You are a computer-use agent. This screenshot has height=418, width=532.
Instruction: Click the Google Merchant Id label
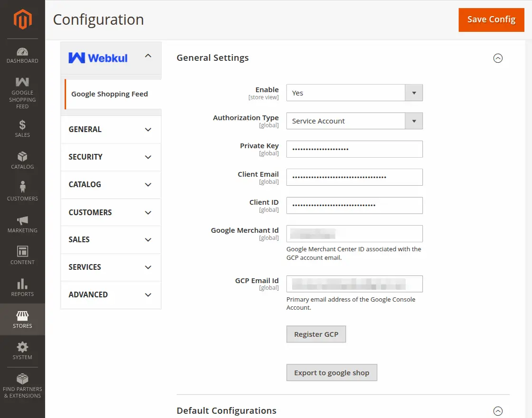click(245, 230)
